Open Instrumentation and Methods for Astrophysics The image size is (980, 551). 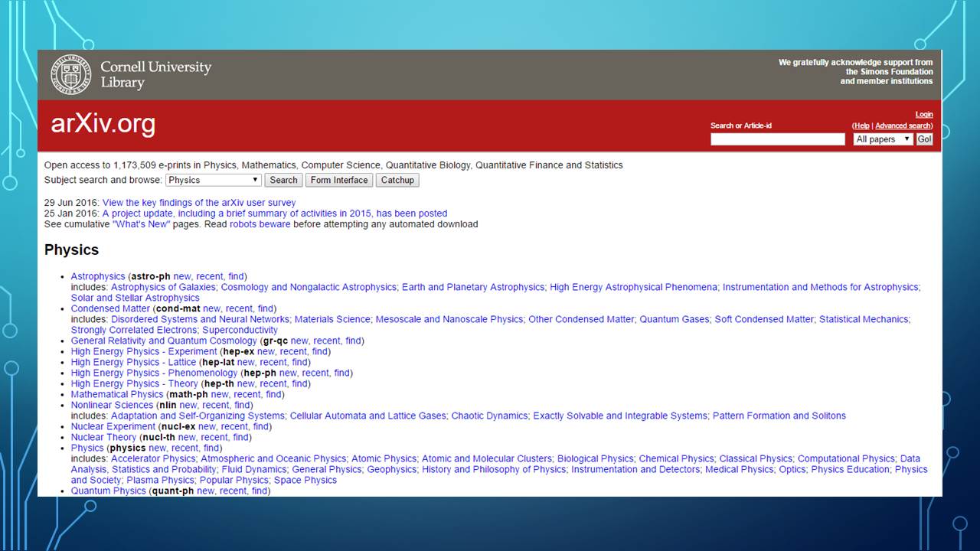pos(820,287)
